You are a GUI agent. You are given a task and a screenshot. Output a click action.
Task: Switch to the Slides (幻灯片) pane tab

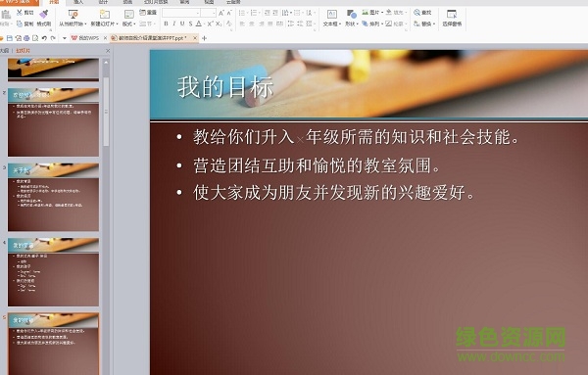[x=23, y=50]
